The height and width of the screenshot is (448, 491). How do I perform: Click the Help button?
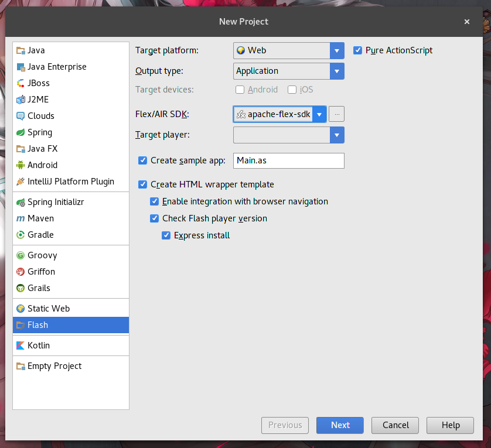point(451,425)
